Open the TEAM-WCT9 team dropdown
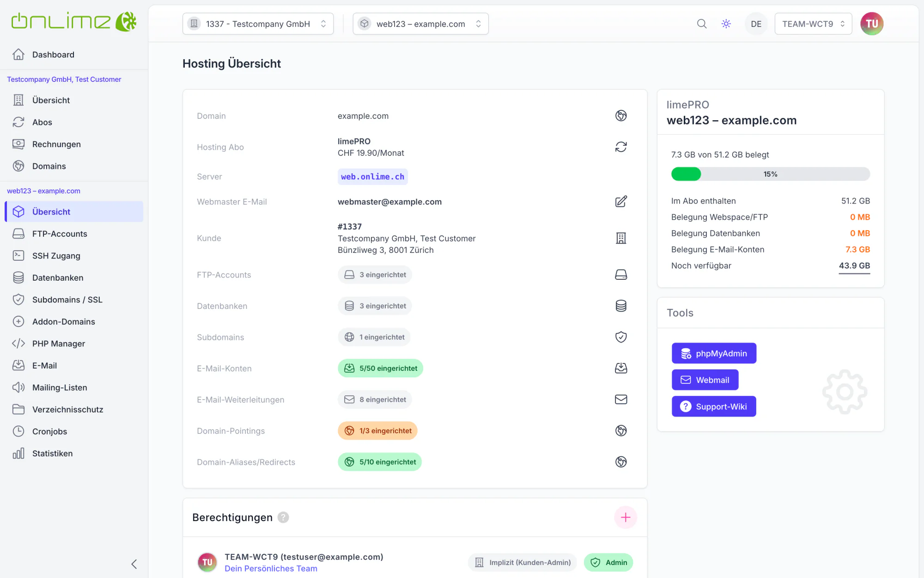Image resolution: width=924 pixels, height=578 pixels. tap(813, 24)
